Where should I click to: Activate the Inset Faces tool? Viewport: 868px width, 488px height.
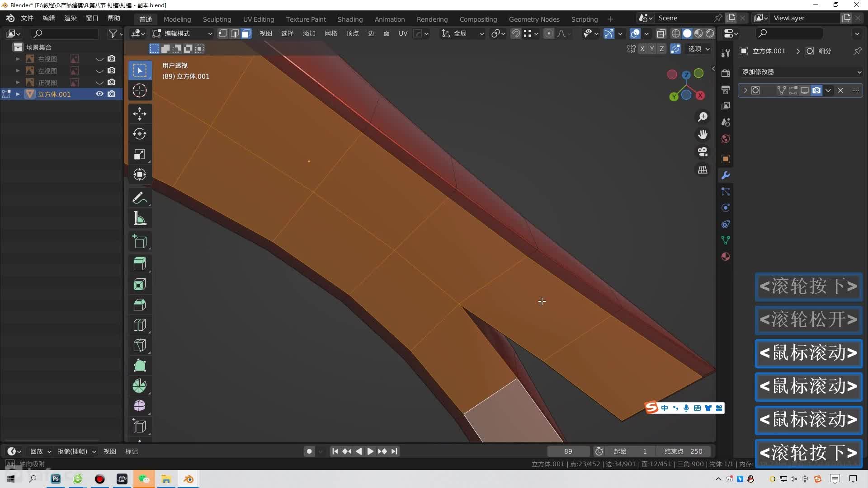[x=140, y=284]
